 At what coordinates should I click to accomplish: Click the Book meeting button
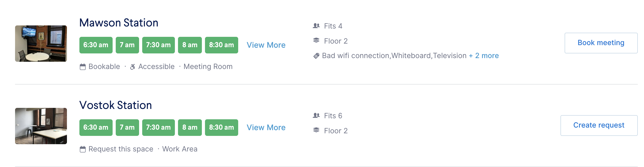pyautogui.click(x=601, y=43)
